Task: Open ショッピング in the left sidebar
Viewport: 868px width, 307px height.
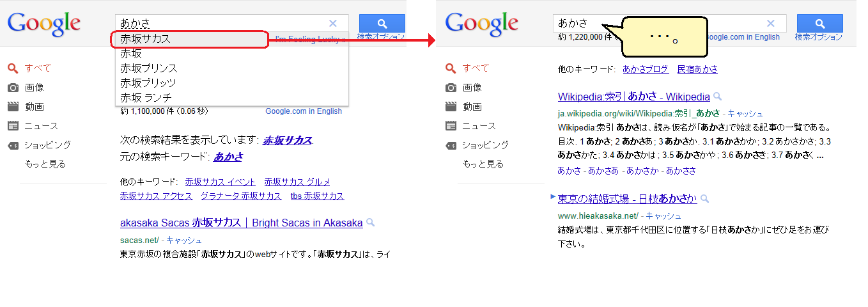Action: tap(47, 145)
